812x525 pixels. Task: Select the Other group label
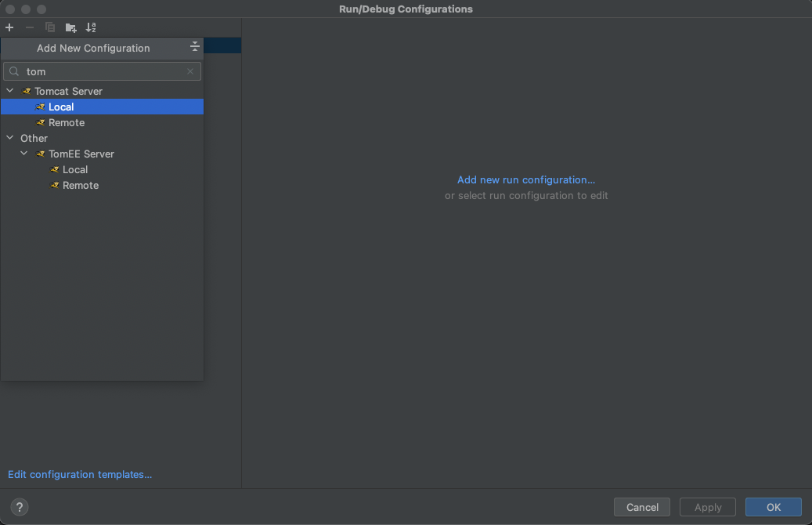(x=34, y=139)
